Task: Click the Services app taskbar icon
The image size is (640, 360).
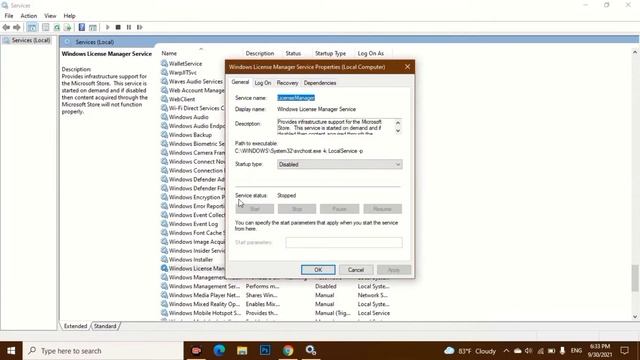Action: point(311,350)
